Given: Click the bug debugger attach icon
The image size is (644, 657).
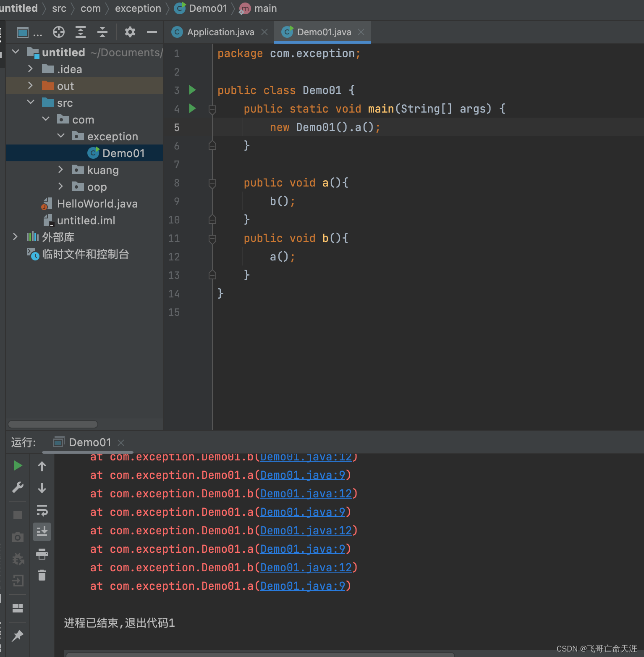Looking at the screenshot, I should point(18,559).
